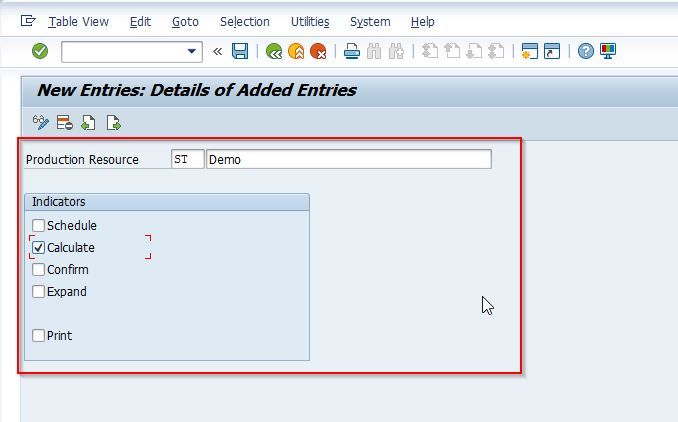Go back using the green Back icon
This screenshot has width=678, height=422.
(x=274, y=51)
